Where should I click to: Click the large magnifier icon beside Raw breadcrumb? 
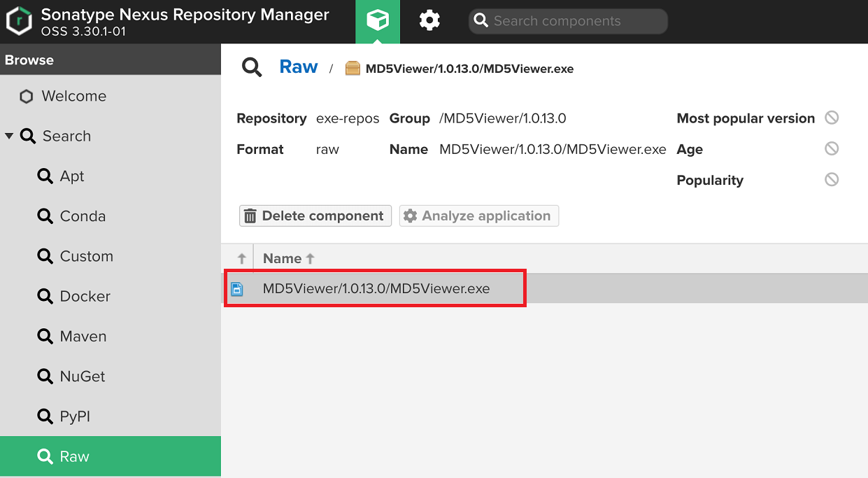(252, 67)
